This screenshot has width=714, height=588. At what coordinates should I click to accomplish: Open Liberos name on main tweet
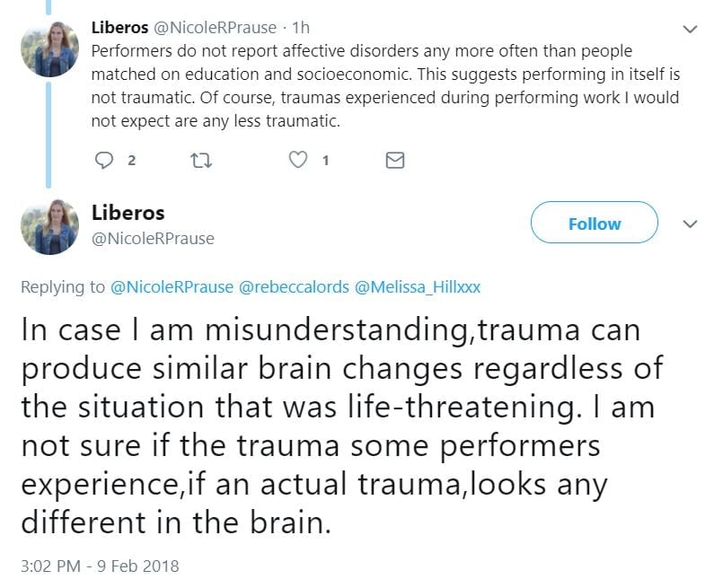128,214
